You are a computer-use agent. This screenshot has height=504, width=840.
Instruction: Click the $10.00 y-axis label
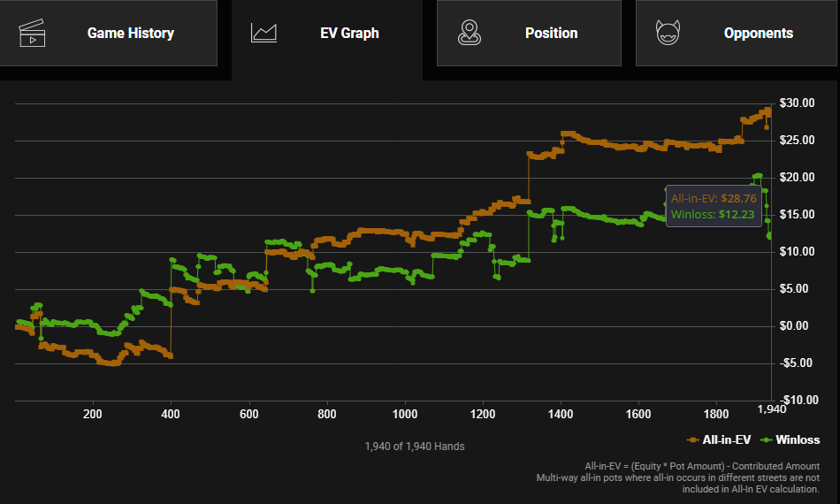coord(798,251)
